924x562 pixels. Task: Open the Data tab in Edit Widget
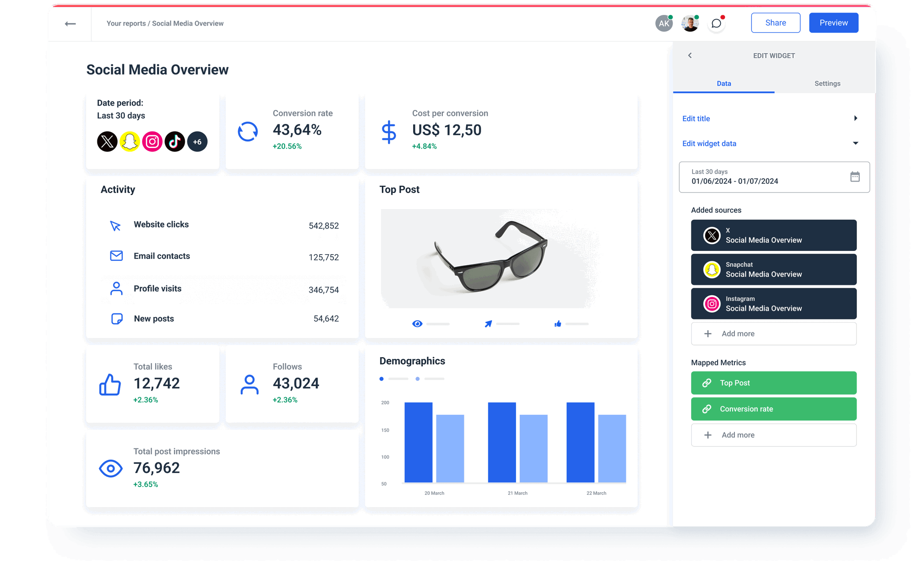(724, 83)
